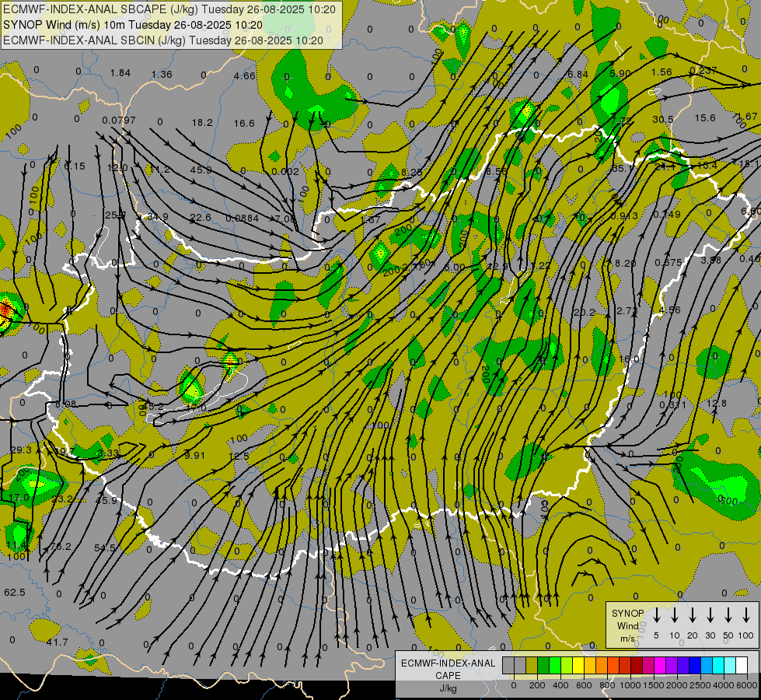
Task: Click the wind legend arrow above 5
Action: click(657, 614)
